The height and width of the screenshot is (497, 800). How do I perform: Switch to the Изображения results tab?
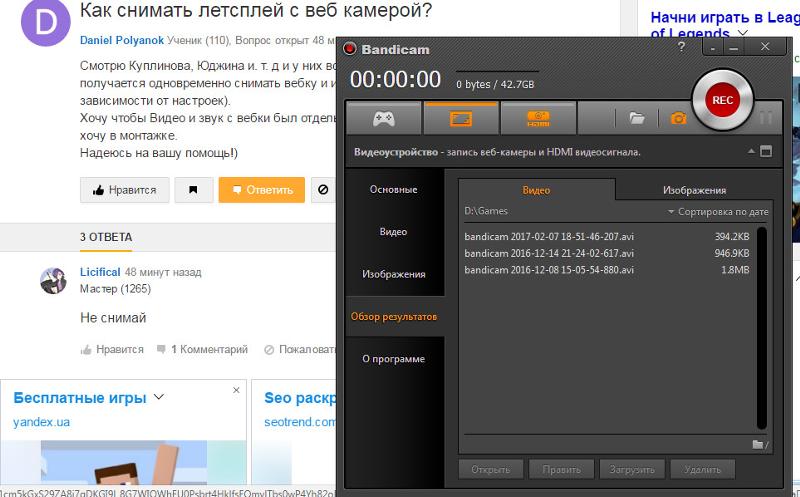click(694, 190)
